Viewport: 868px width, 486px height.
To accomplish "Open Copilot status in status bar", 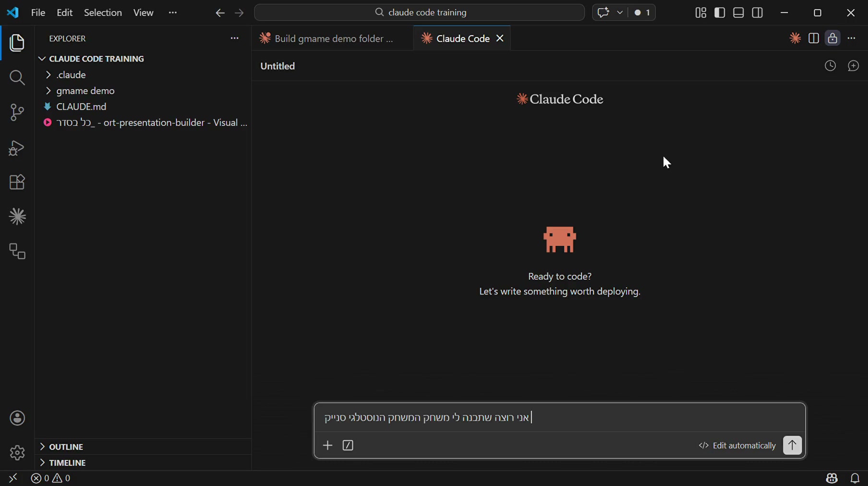I will click(x=832, y=478).
